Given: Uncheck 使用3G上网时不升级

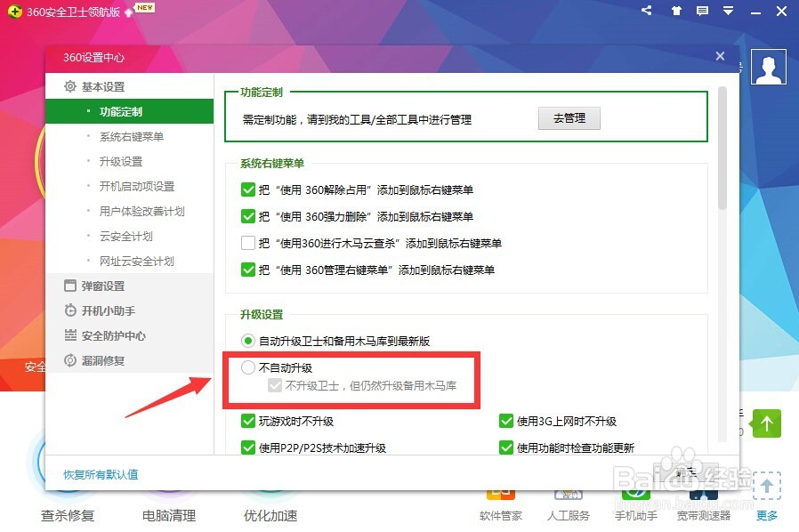Looking at the screenshot, I should [x=506, y=421].
